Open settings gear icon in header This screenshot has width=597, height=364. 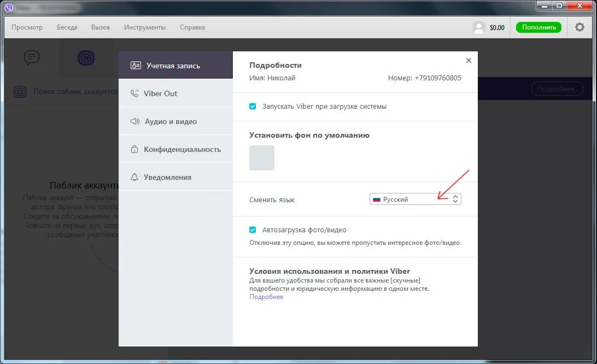580,27
